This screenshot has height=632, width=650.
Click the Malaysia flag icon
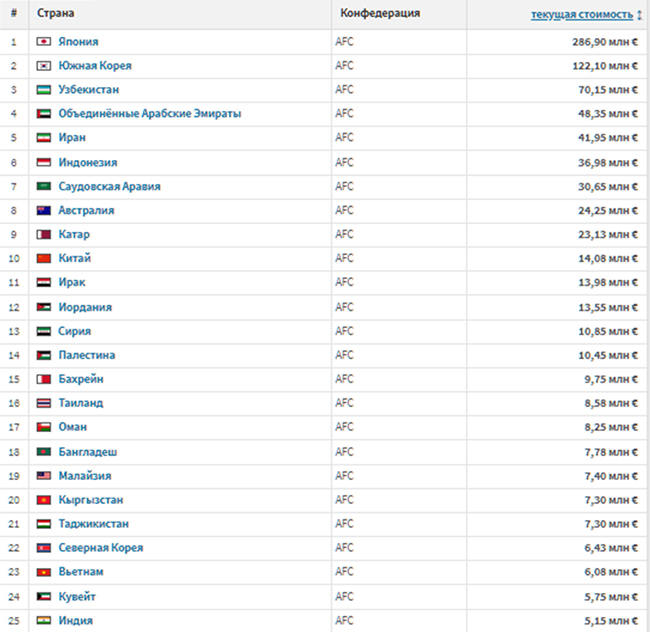click(x=43, y=476)
